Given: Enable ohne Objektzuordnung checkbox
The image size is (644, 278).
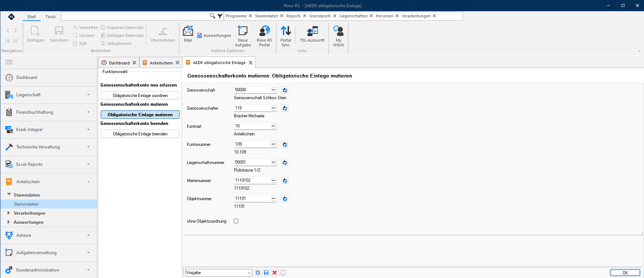Looking at the screenshot, I should (236, 221).
